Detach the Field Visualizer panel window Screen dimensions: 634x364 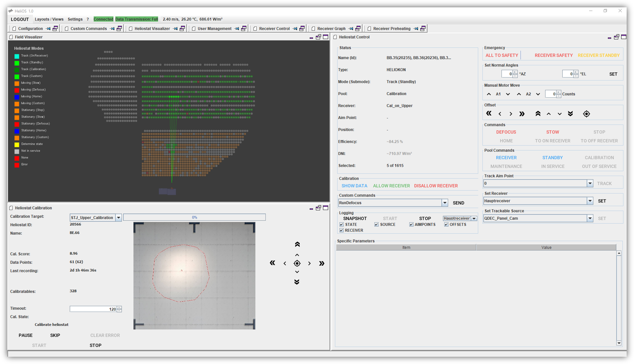coord(318,37)
